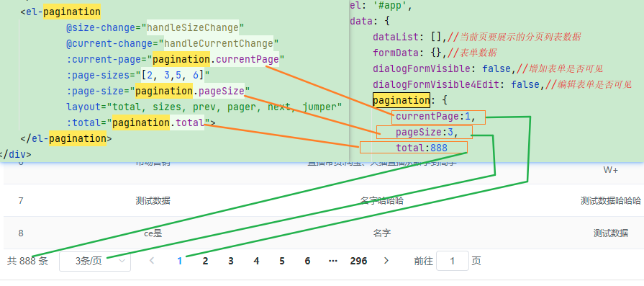Focus the 前往 page jumper input

tap(452, 261)
